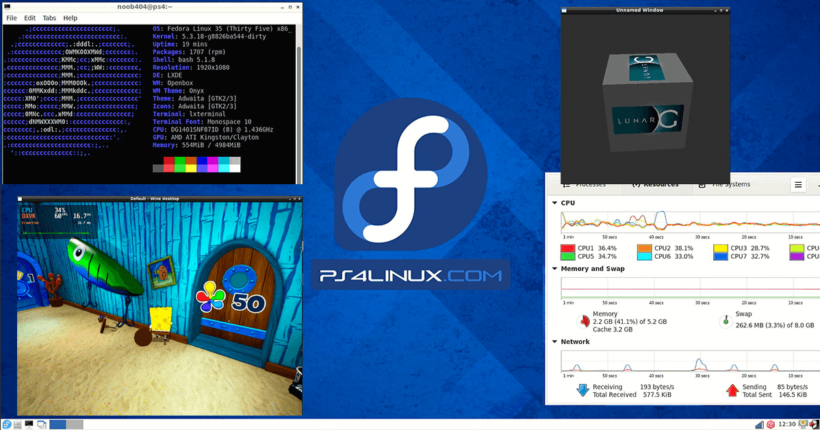Screen dimensions: 820x430
Task: Click the Total Sent '146.5 KiB' value
Action: (x=792, y=394)
